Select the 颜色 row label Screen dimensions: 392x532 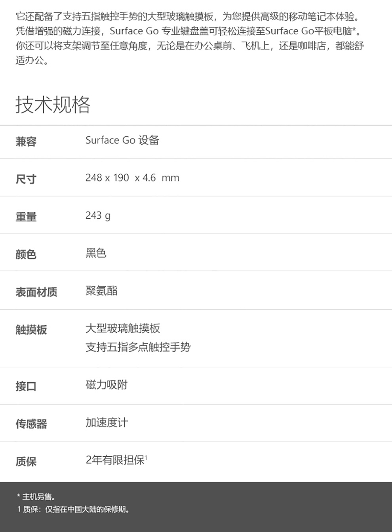point(26,254)
